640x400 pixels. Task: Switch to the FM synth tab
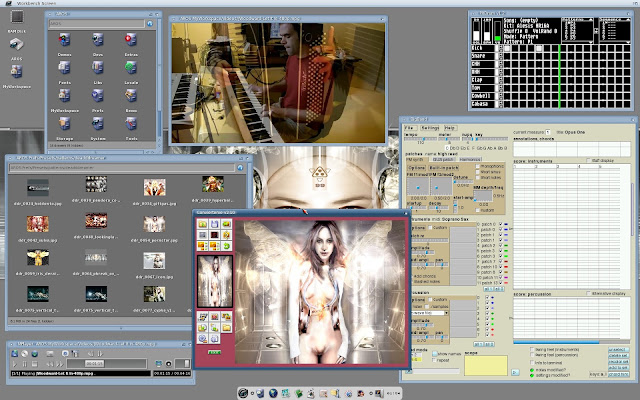[415, 160]
